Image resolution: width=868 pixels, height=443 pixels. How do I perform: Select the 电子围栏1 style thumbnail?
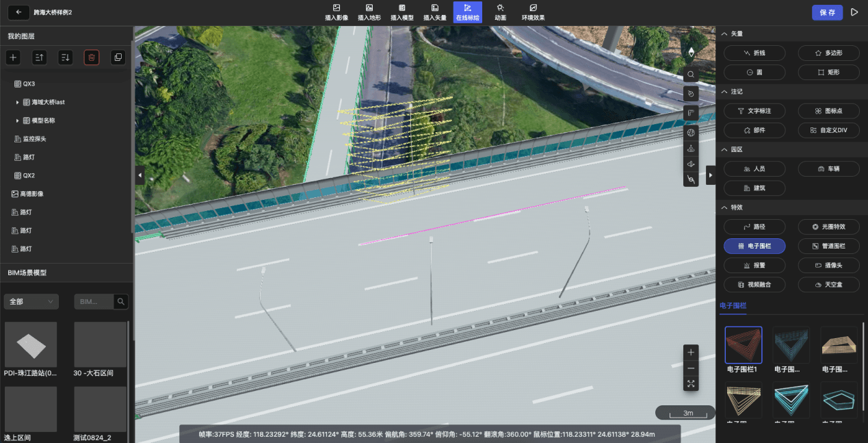[744, 345]
